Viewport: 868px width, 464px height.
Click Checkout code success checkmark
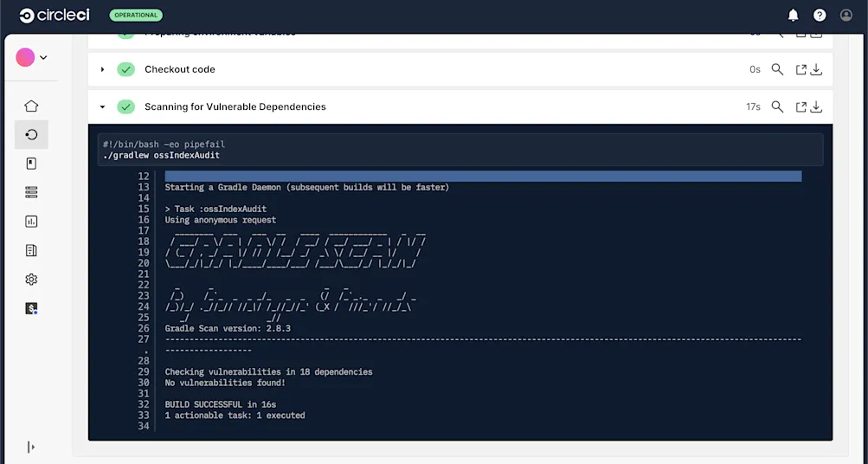click(126, 69)
